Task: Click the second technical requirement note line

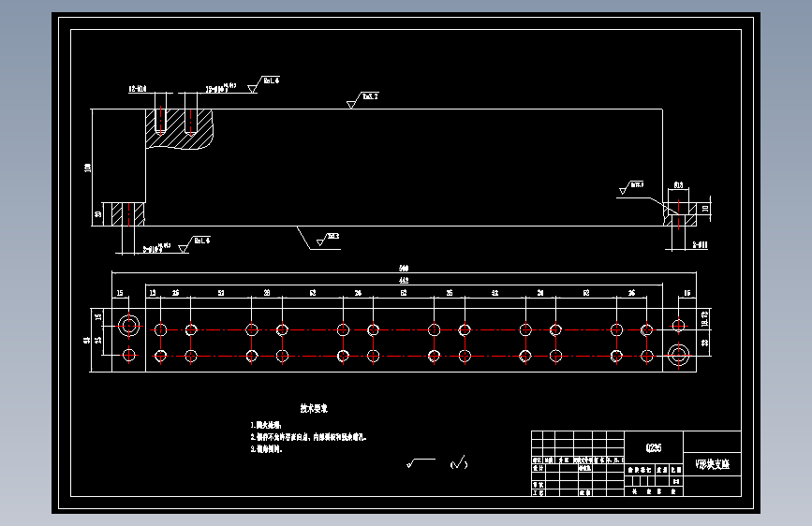Action: pyautogui.click(x=309, y=437)
